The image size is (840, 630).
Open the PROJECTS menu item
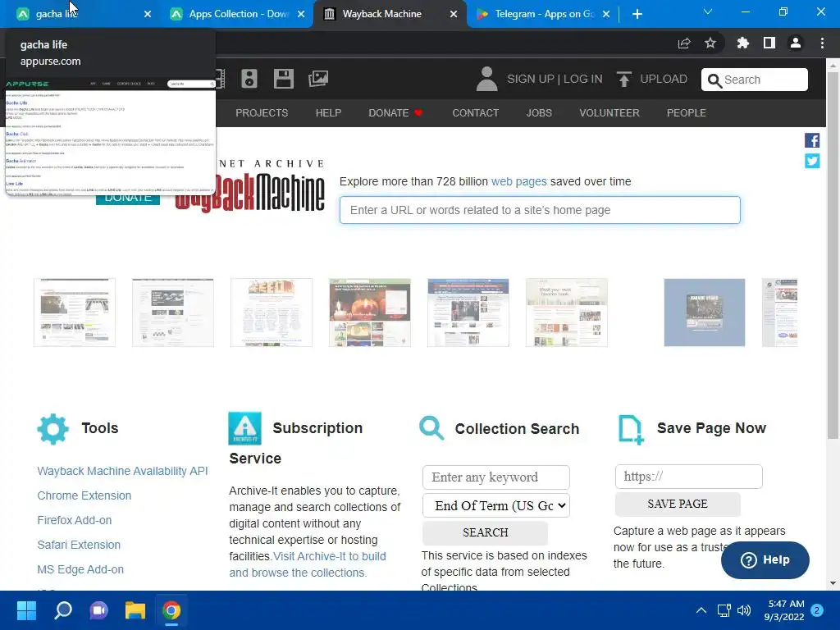click(x=262, y=113)
